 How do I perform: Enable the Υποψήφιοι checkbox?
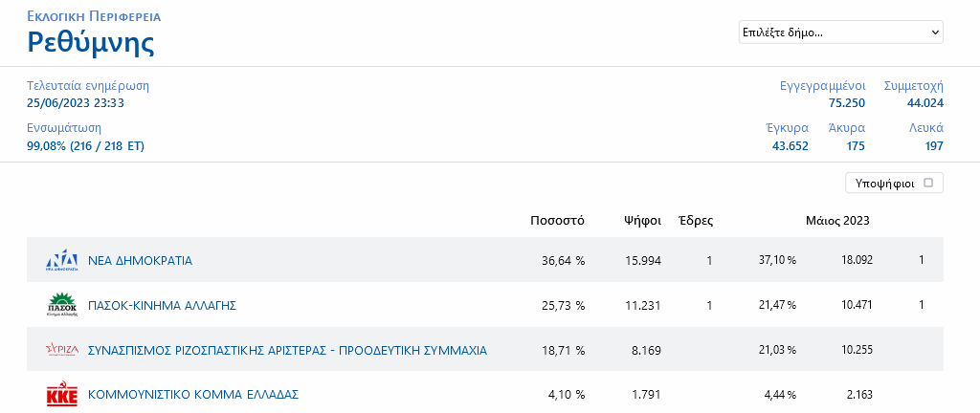[x=928, y=183]
